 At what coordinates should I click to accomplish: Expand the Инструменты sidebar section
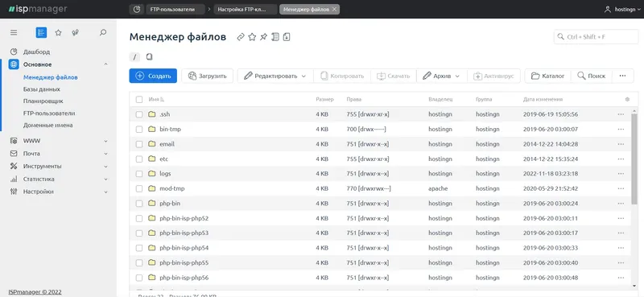tap(105, 167)
